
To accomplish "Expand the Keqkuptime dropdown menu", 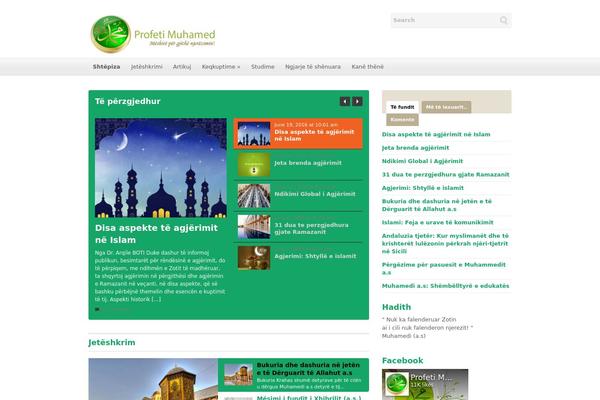I will point(221,67).
